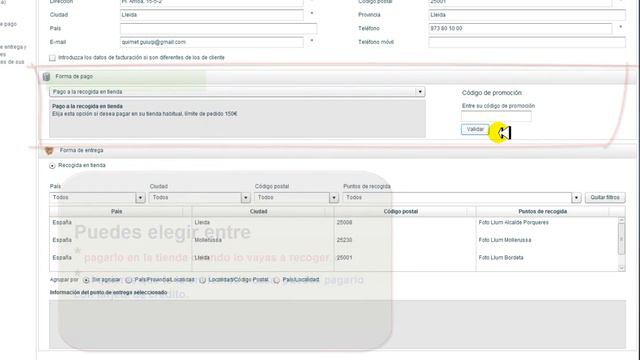Image resolution: width=640 pixels, height=360 pixels.
Task: Select the Foto Llum Mollerussa pickup point
Action: [505, 240]
